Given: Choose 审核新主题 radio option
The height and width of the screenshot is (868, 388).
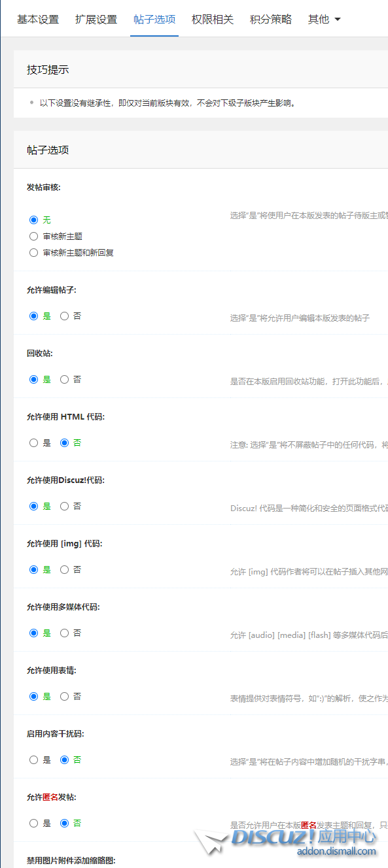Looking at the screenshot, I should [x=34, y=237].
